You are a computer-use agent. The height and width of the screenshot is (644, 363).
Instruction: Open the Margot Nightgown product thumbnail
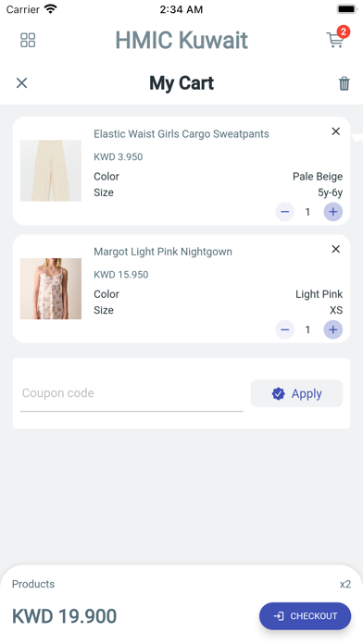51,289
